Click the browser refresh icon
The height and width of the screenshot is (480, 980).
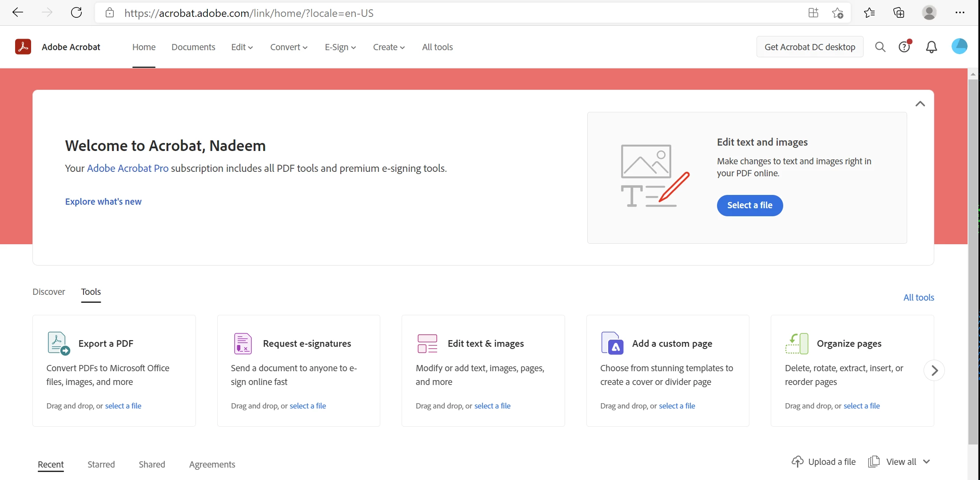[x=76, y=12]
